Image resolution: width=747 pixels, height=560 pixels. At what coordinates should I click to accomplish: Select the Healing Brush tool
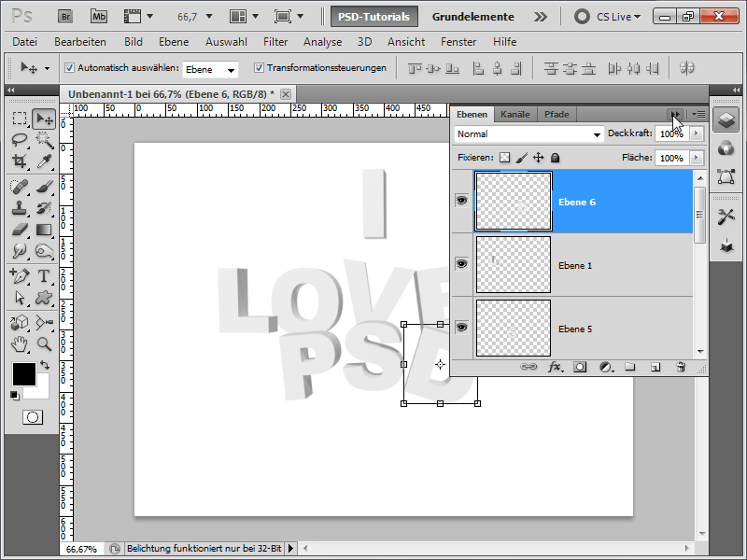[x=20, y=187]
